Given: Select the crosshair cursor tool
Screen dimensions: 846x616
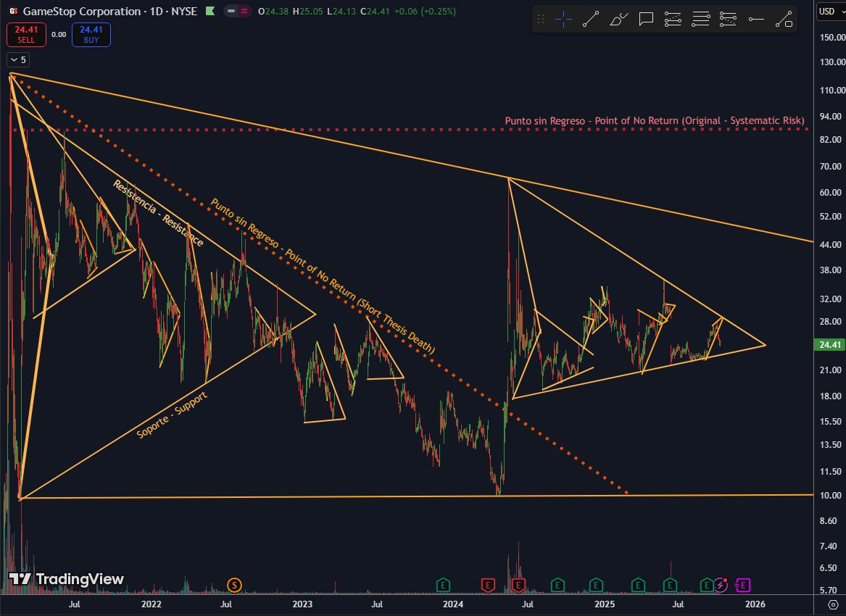Looking at the screenshot, I should point(563,20).
